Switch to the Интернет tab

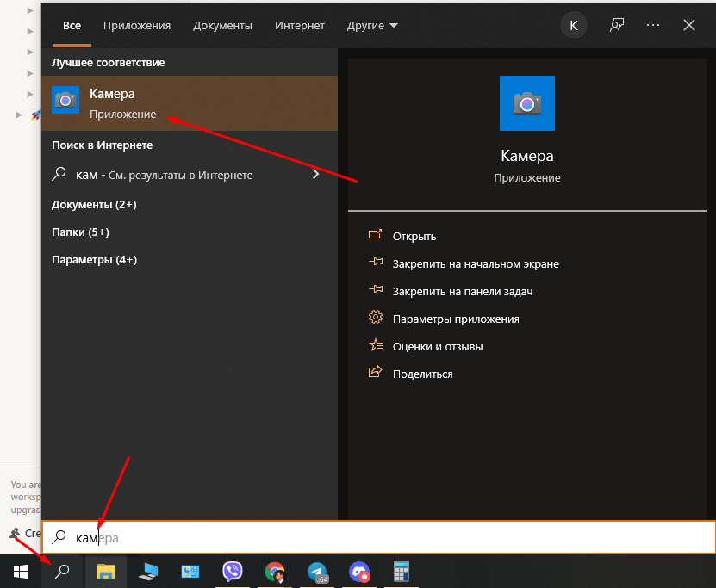click(300, 26)
